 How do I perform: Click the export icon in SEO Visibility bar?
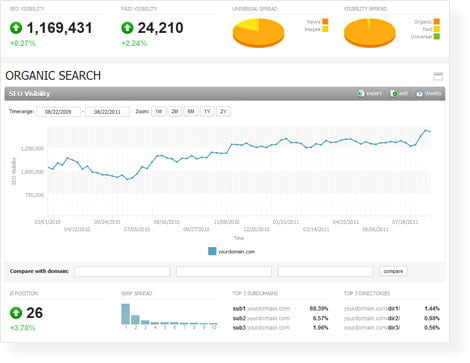pos(361,93)
